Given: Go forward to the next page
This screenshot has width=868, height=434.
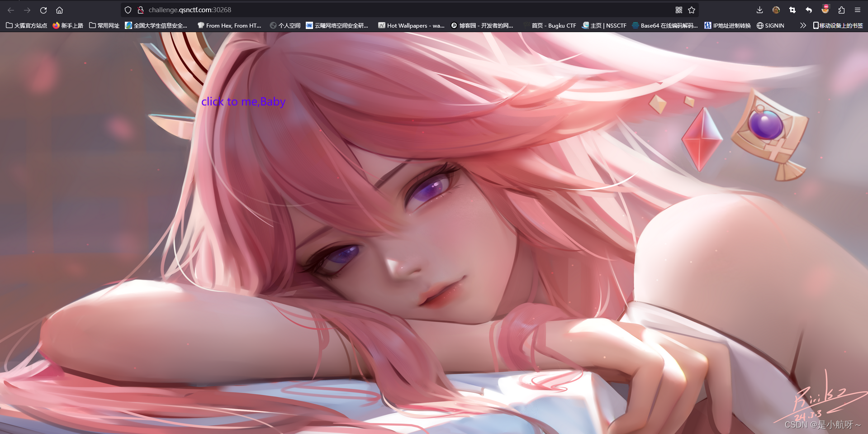Looking at the screenshot, I should coord(27,10).
